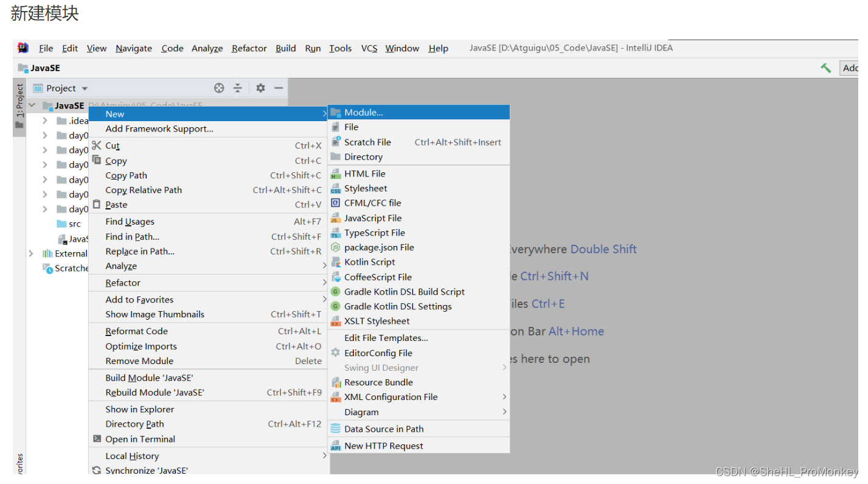Expand the External Libraries node

pos(31,253)
